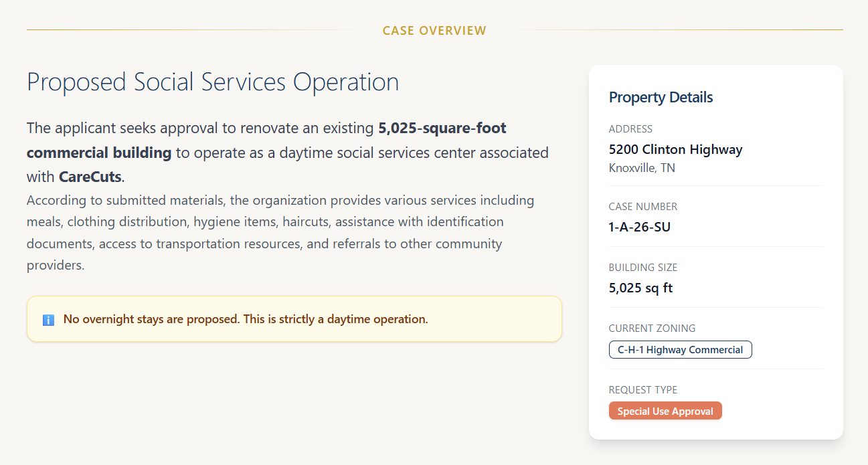
Task: Click the Building Size field label
Action: [642, 267]
